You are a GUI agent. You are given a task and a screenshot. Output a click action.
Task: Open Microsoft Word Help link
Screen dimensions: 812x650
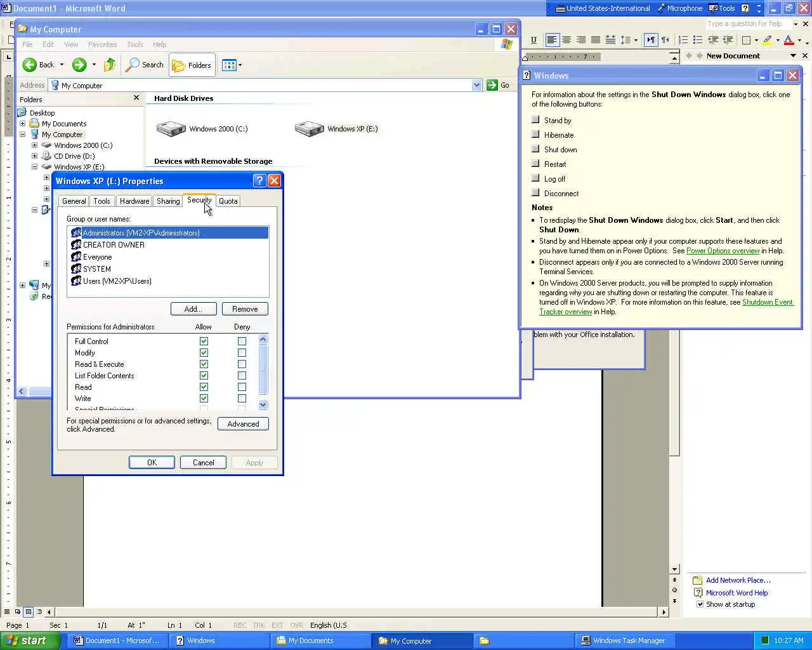[737, 593]
